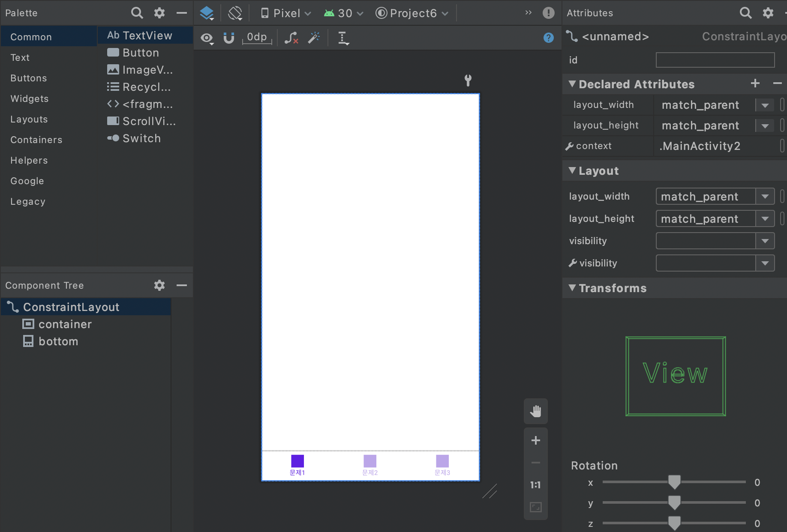The width and height of the screenshot is (787, 532).
Task: Pick Button widget from palette
Action: pos(145,53)
